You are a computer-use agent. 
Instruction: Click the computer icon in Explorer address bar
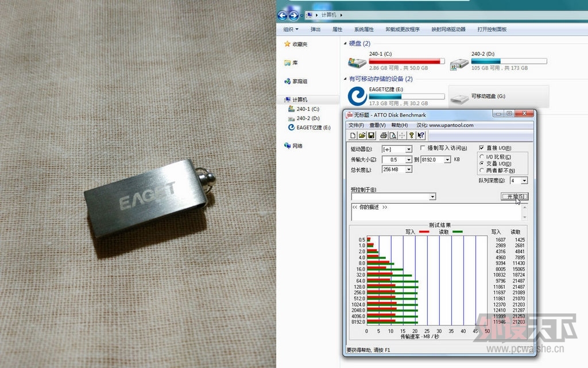(309, 15)
